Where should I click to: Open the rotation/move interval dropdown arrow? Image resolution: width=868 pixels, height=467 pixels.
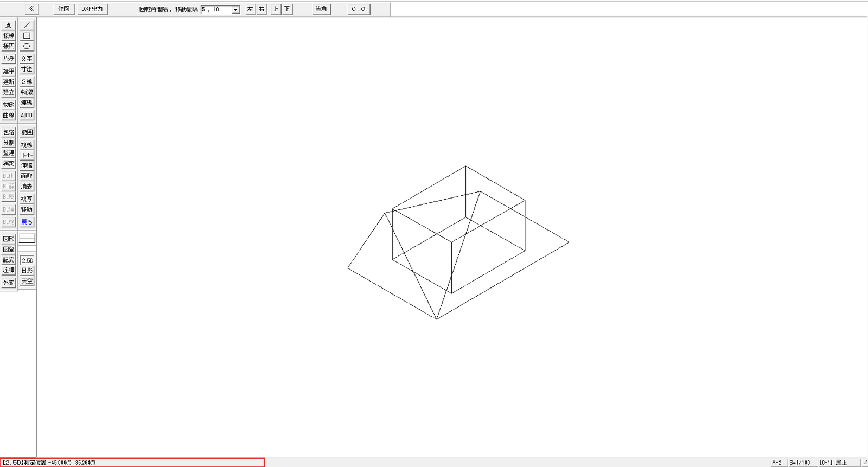[x=235, y=10]
